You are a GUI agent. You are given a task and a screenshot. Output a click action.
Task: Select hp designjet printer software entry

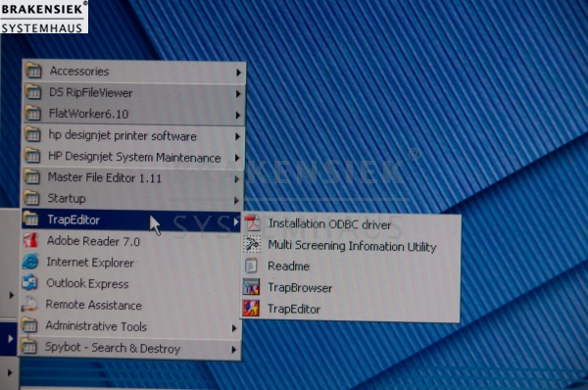click(x=132, y=135)
